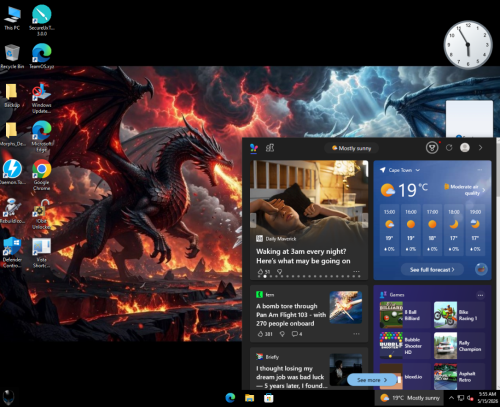Open the Pan Am Flight 103 article
The width and height of the screenshot is (500, 407).
tap(291, 315)
